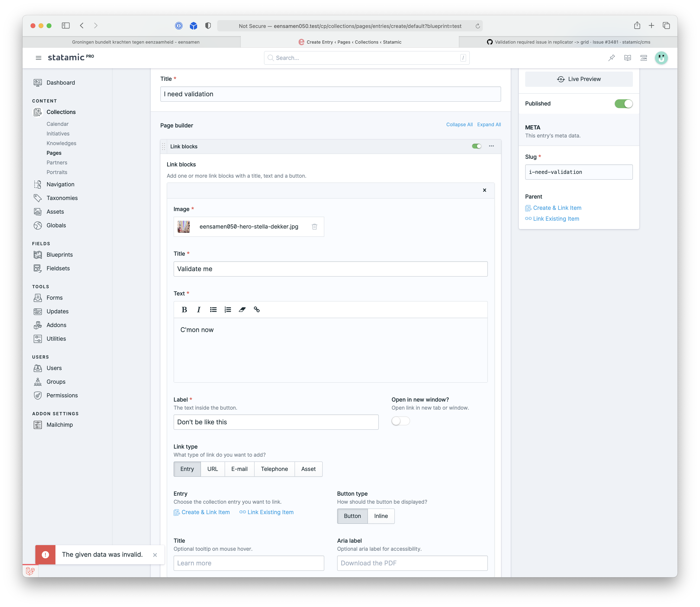
Task: Open Taxonomies in sidebar
Action: pos(62,198)
